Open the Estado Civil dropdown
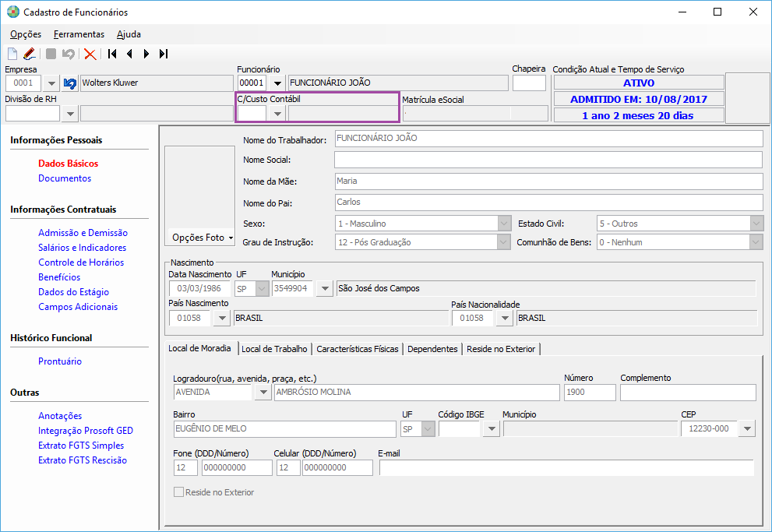The image size is (772, 532). click(x=756, y=224)
